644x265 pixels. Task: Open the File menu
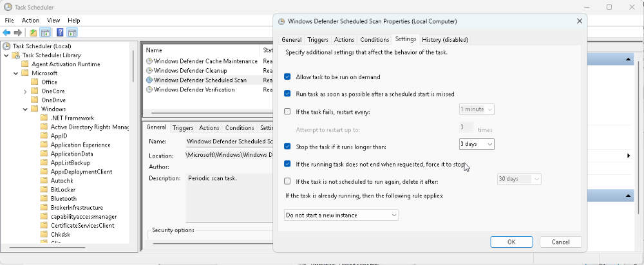10,20
